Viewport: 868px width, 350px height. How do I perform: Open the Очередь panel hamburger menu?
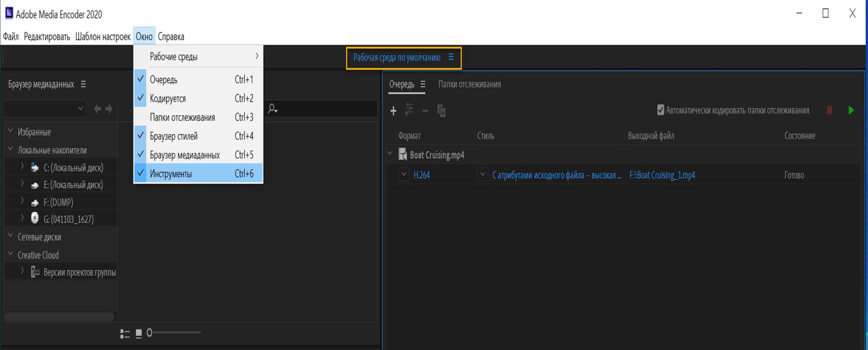[423, 84]
